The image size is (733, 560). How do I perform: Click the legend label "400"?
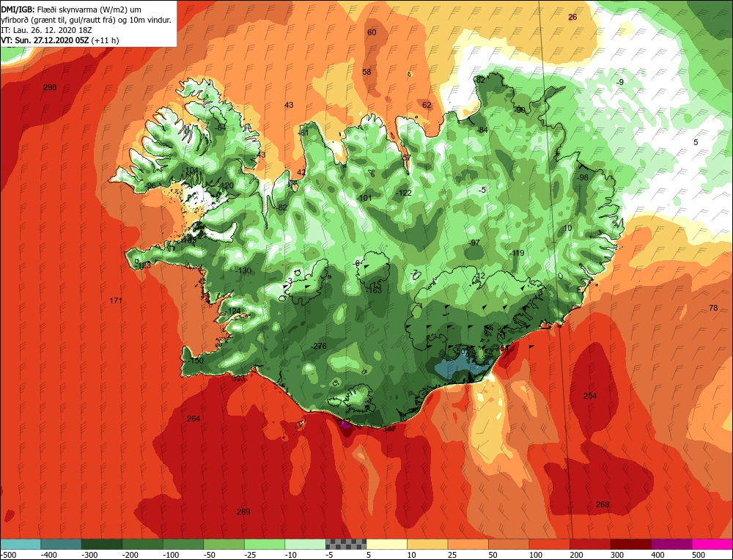pos(658,555)
